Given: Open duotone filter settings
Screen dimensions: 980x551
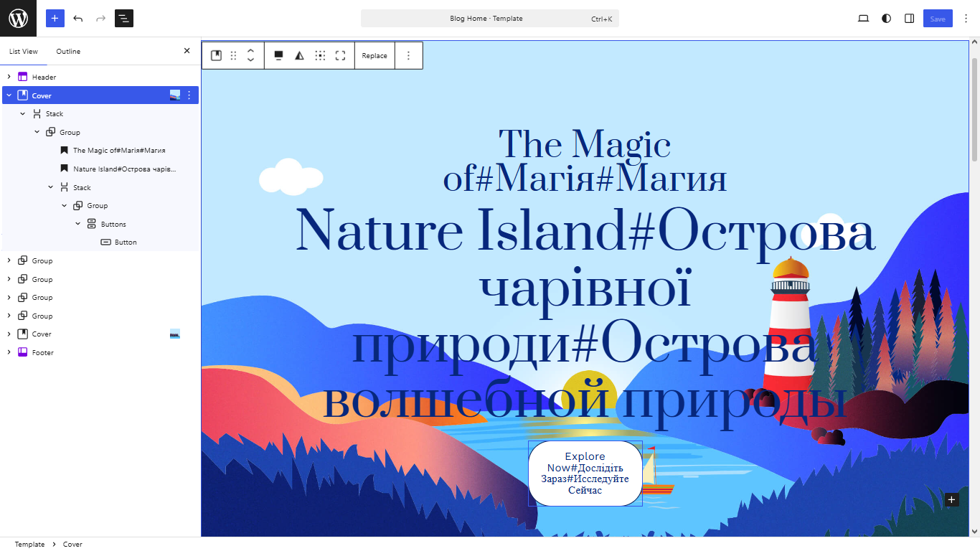Looking at the screenshot, I should point(300,55).
